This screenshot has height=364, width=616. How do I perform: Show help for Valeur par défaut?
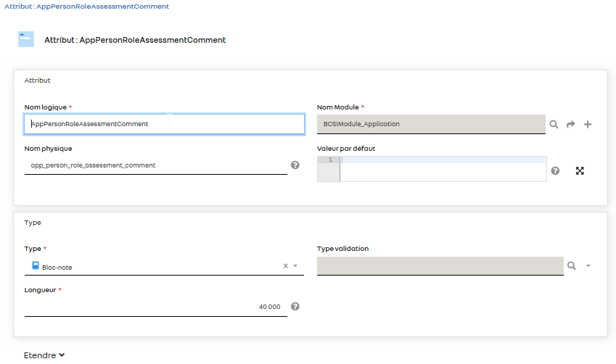555,171
